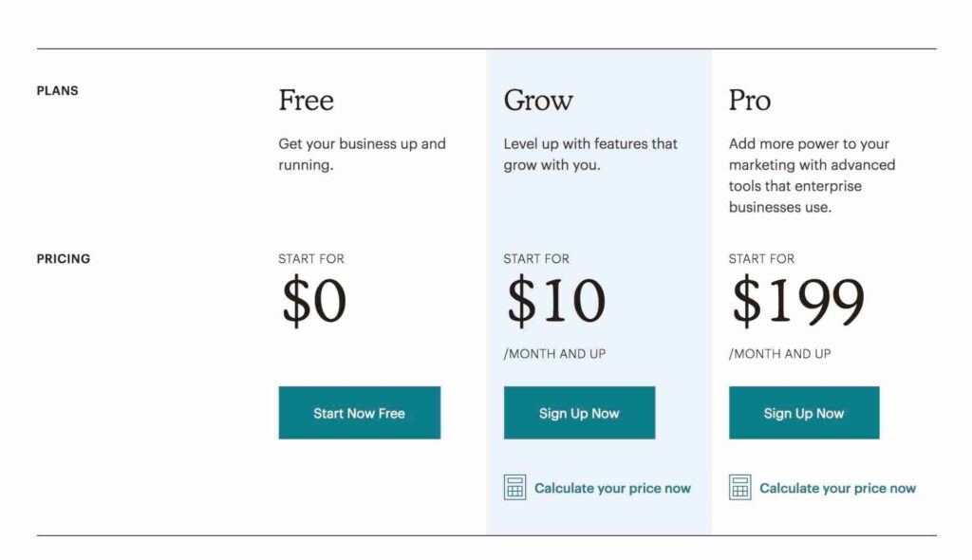
Task: Select the Grow plan heading
Action: [x=538, y=100]
